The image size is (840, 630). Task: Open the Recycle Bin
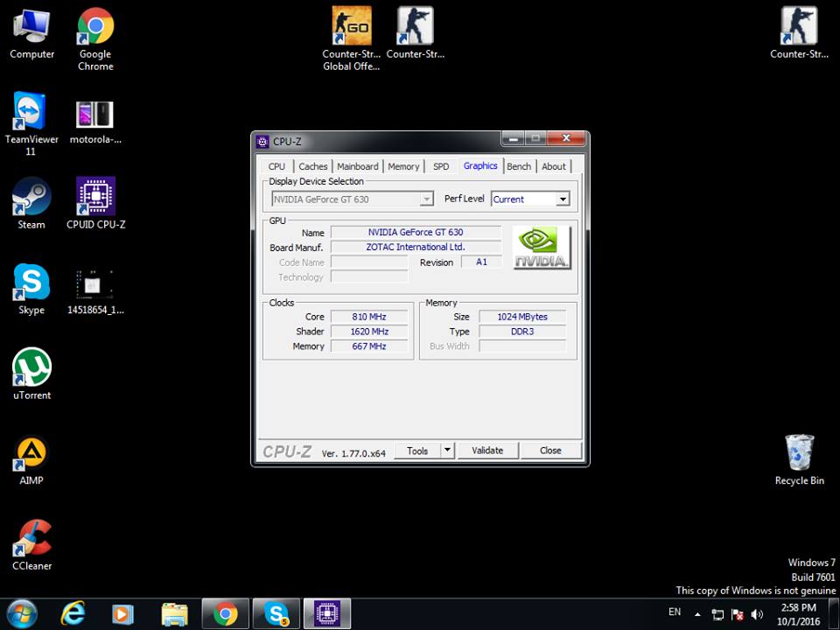(x=799, y=453)
